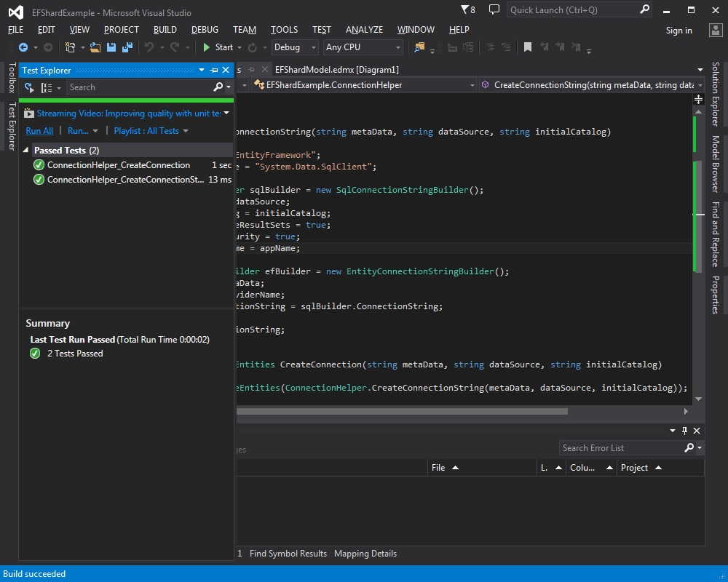
Task: Open Test Explorer window position dropdown arrow
Action: [202, 70]
